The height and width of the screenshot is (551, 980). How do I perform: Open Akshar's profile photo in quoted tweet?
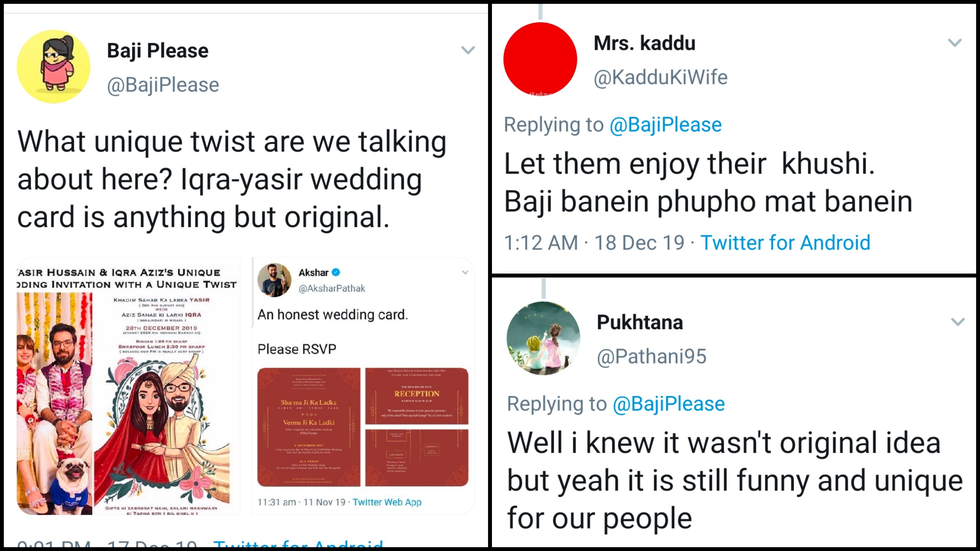(x=274, y=280)
